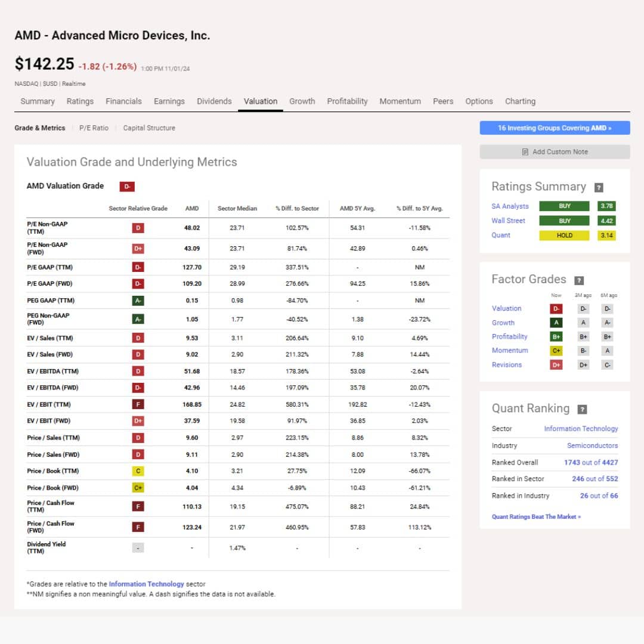Viewport: 644px width, 644px height.
Task: Click the Valuation factor grade link
Action: (506, 308)
